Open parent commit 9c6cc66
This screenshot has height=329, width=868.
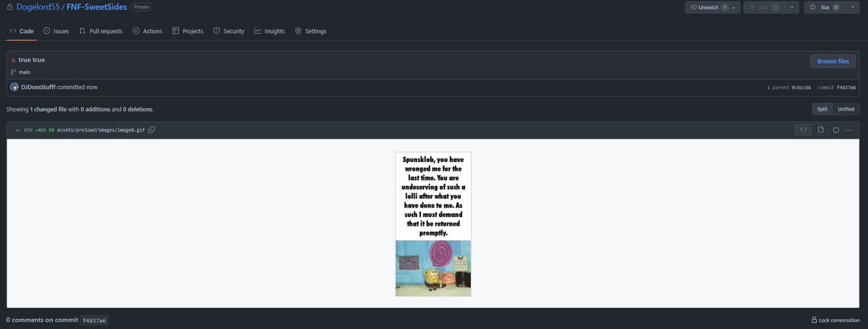(801, 87)
